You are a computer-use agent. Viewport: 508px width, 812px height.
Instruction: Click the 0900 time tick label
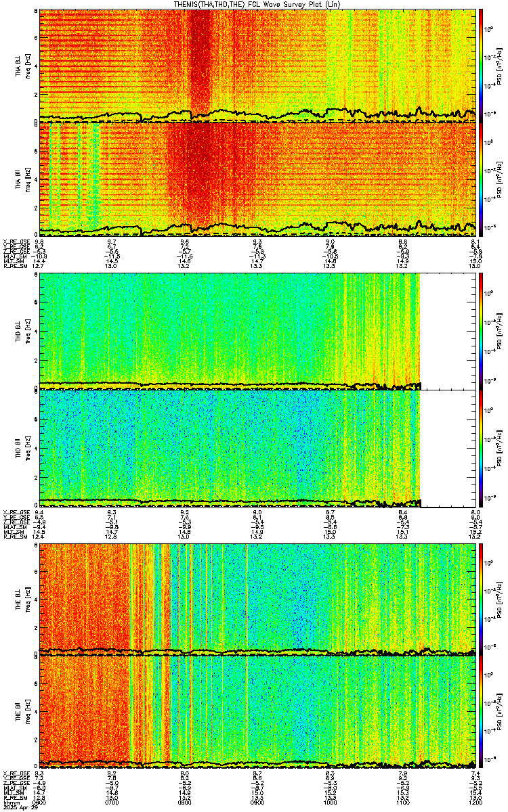258,802
